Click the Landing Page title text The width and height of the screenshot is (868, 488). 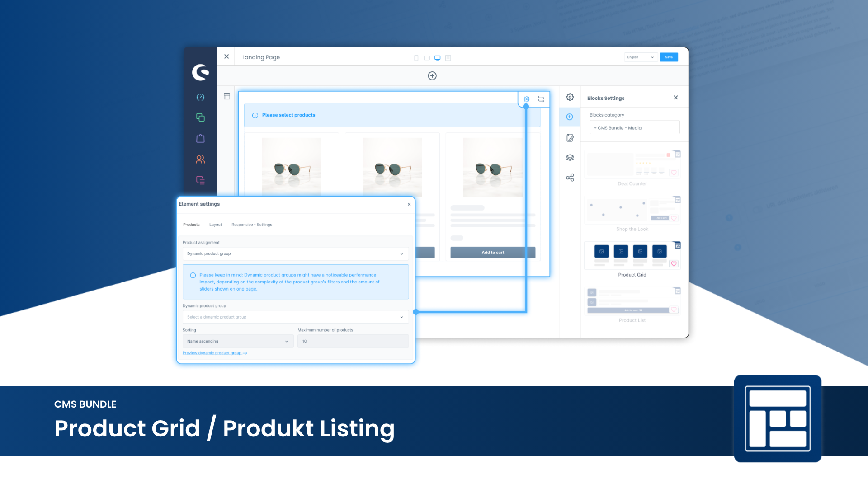pos(261,57)
